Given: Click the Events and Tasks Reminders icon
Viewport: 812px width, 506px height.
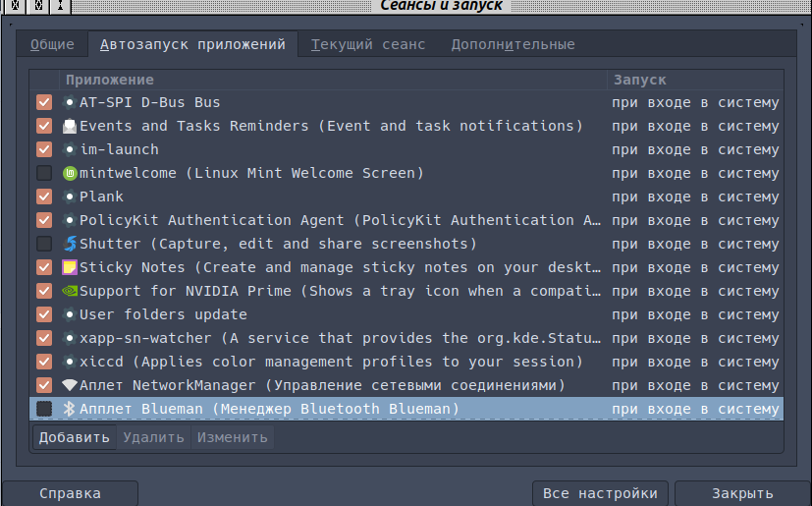Looking at the screenshot, I should [x=70, y=126].
